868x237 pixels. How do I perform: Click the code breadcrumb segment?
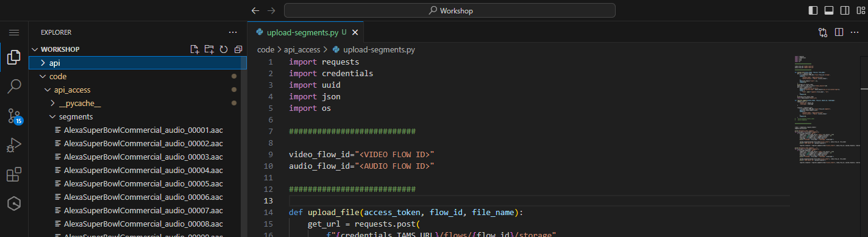pyautogui.click(x=266, y=49)
